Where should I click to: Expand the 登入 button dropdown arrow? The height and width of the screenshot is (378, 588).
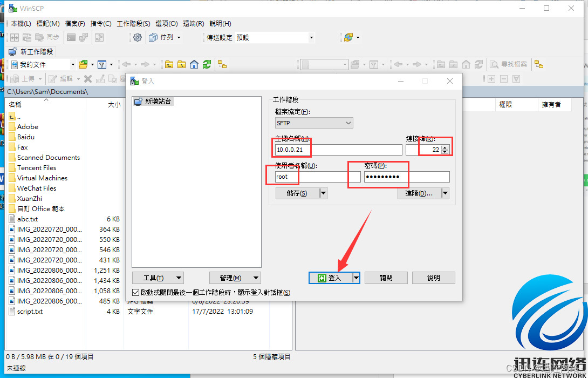coord(356,278)
